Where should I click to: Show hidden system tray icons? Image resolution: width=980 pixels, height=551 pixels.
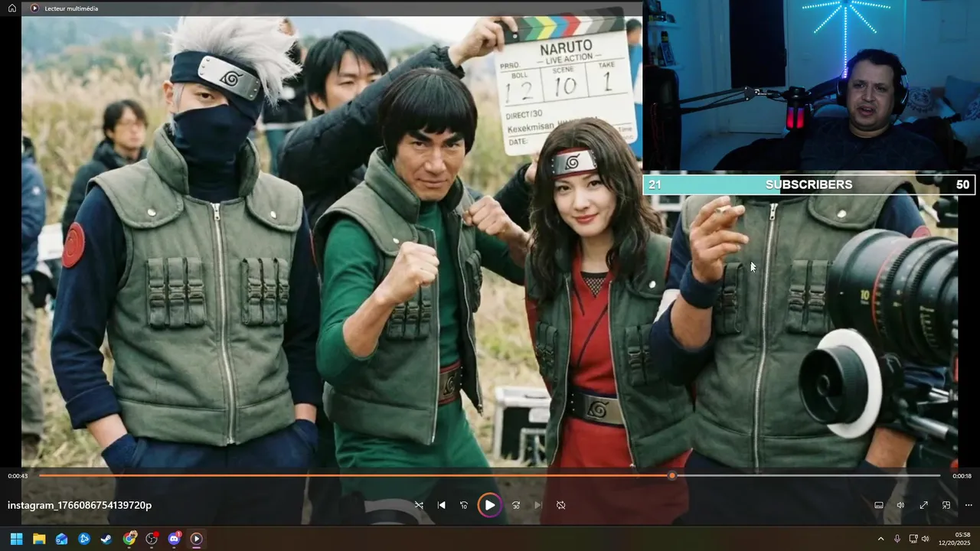coord(880,539)
